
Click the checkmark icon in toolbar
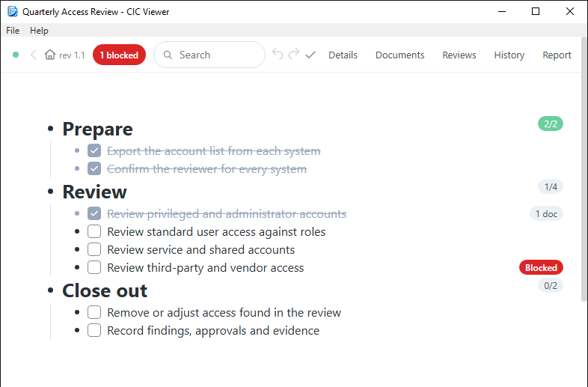310,55
